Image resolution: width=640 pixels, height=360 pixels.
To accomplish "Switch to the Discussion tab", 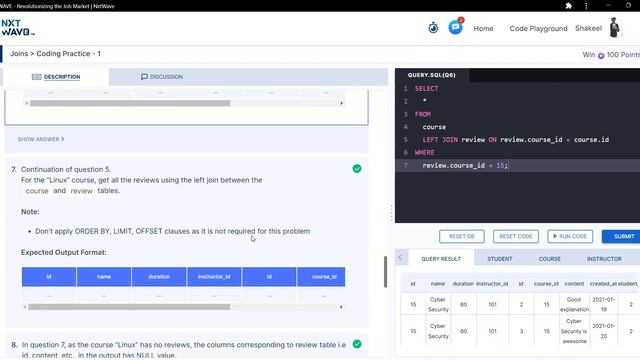I will click(162, 77).
